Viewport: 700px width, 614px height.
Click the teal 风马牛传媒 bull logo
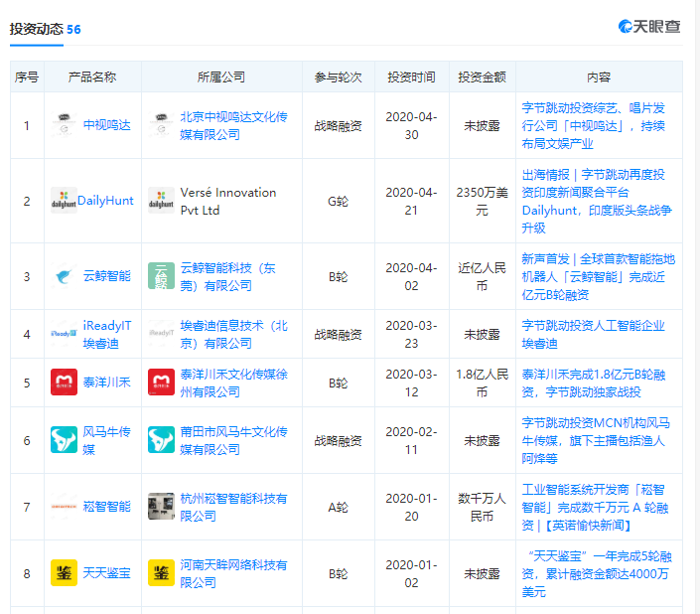tap(64, 440)
